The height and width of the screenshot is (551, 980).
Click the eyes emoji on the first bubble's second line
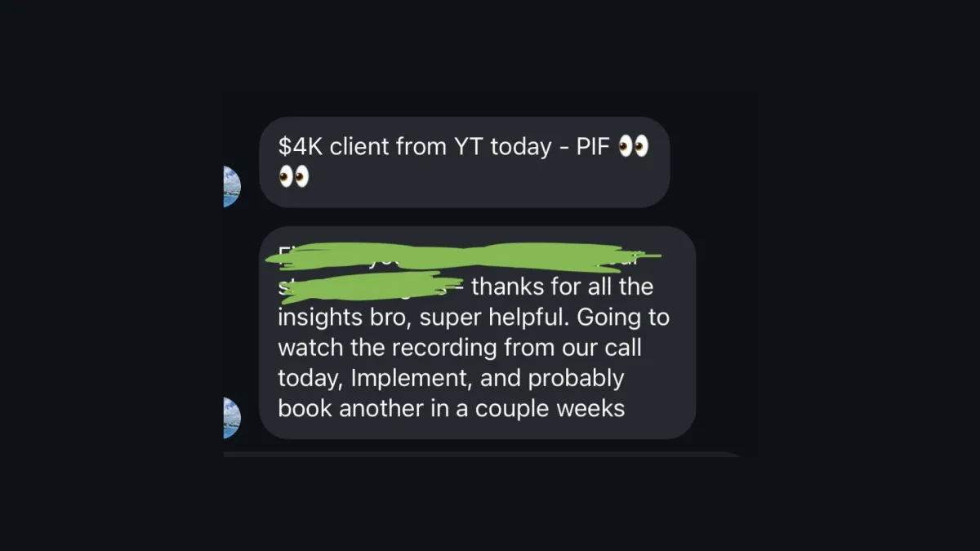pos(294,176)
